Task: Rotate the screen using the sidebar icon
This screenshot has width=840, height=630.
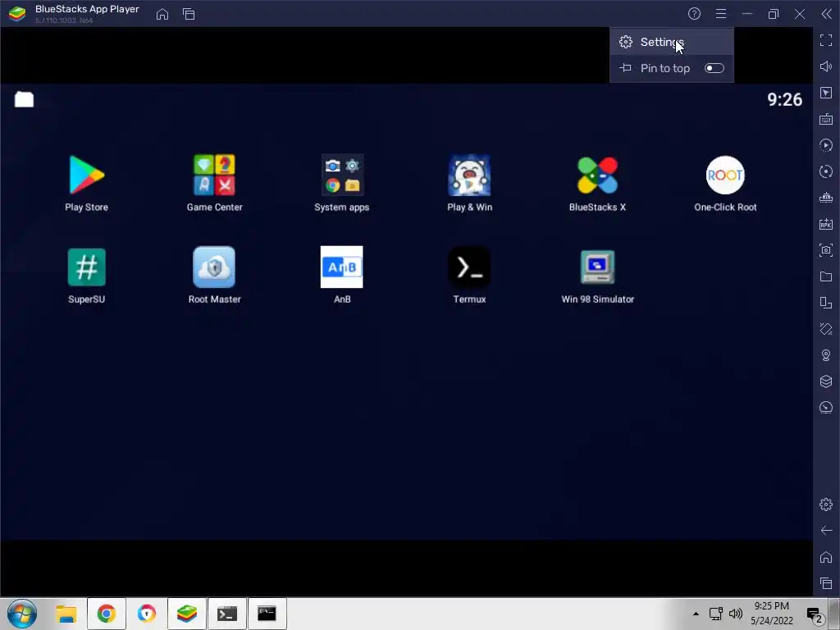Action: (x=826, y=329)
